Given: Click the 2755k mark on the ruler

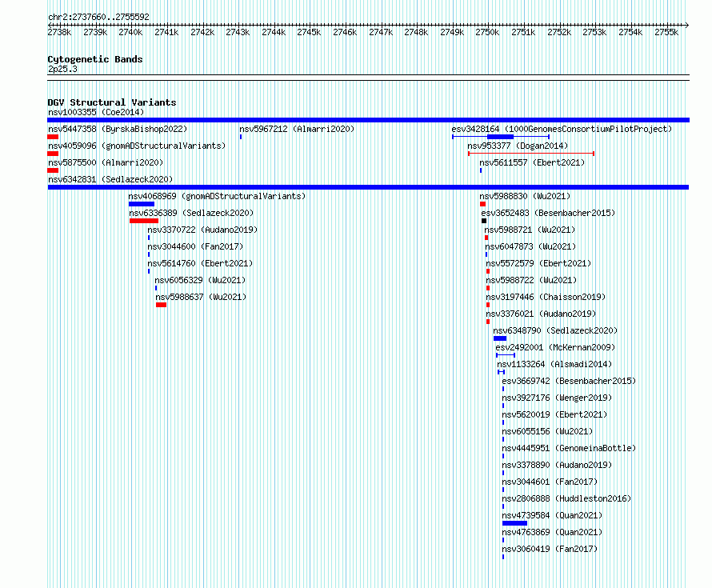Looking at the screenshot, I should (666, 32).
